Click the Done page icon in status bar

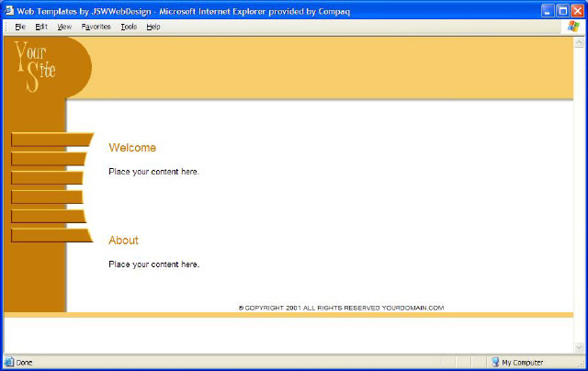[x=10, y=363]
